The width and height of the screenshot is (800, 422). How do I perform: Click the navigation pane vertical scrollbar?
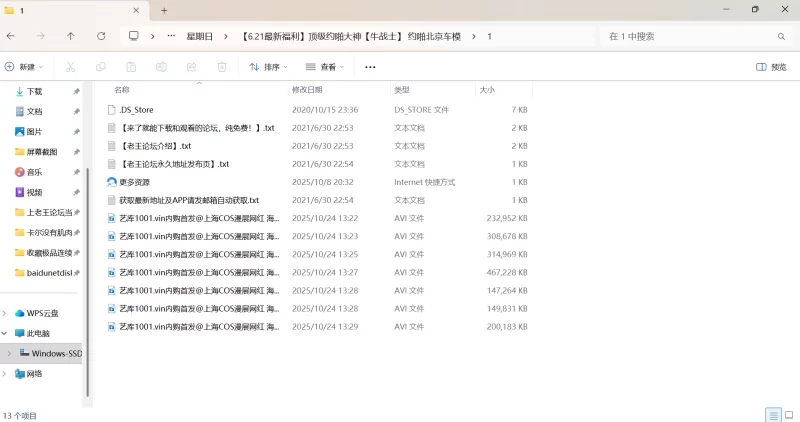88,280
